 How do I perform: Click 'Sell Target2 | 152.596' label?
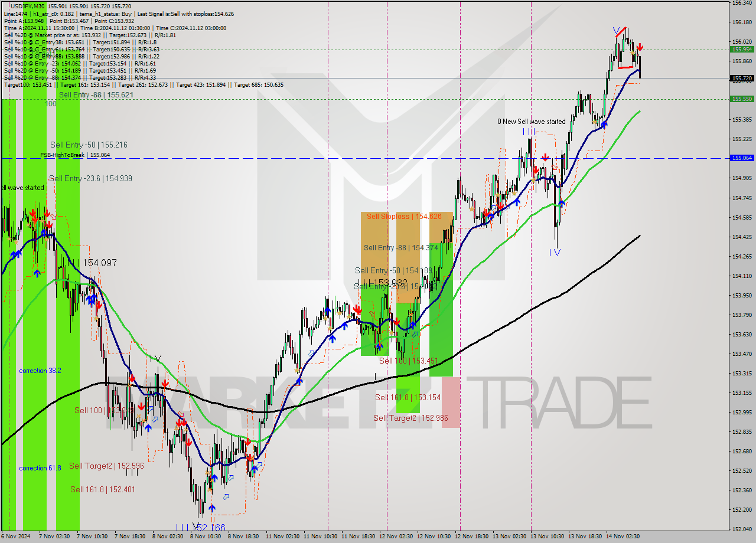point(106,466)
